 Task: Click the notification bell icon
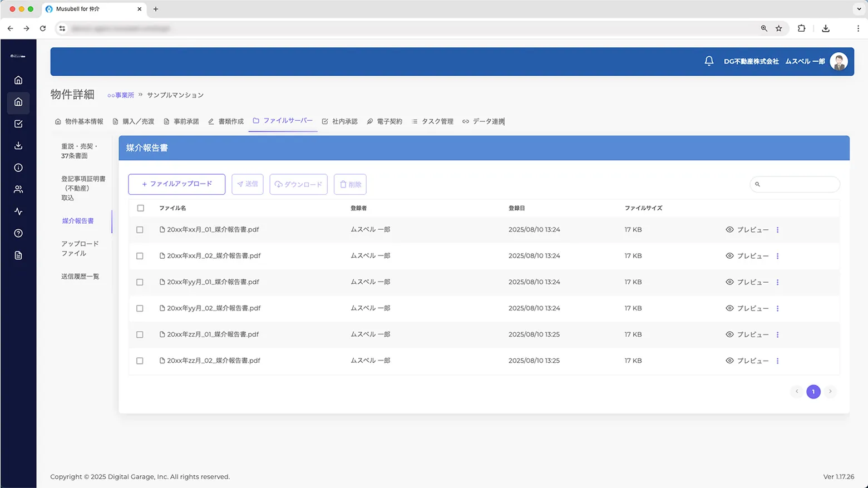click(x=709, y=61)
